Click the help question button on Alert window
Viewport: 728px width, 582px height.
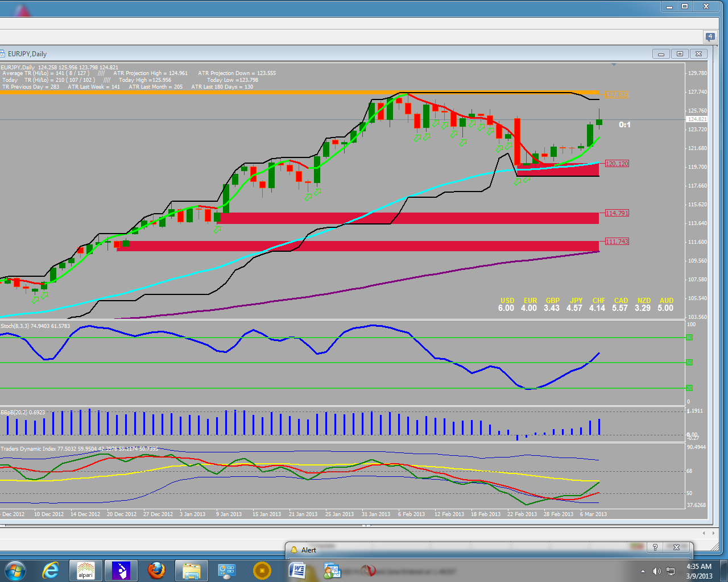pos(655,547)
